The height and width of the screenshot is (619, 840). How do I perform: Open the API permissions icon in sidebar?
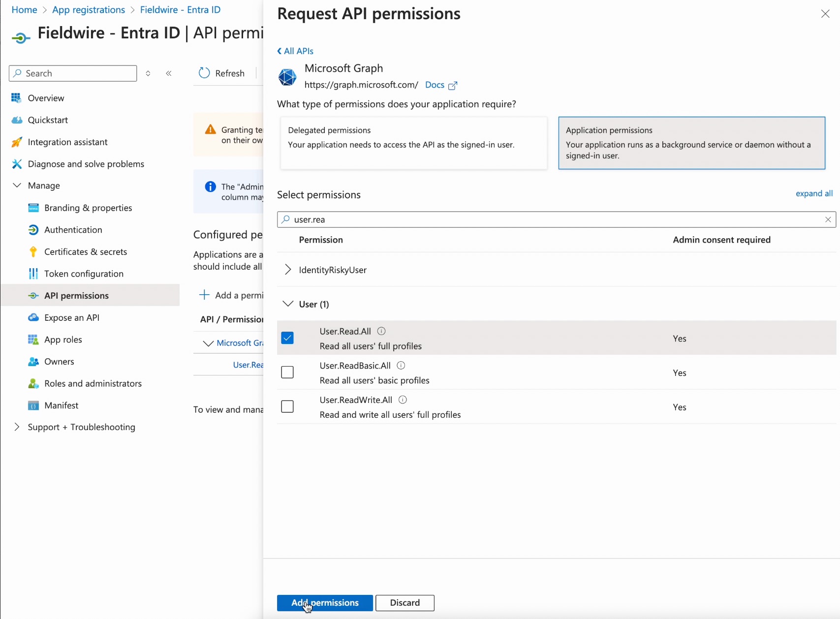(x=33, y=296)
